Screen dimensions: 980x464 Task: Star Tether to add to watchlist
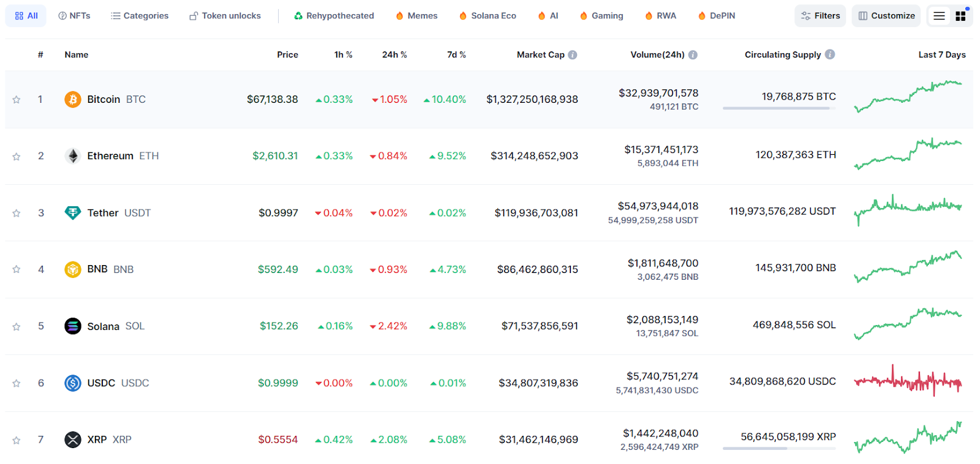[17, 213]
